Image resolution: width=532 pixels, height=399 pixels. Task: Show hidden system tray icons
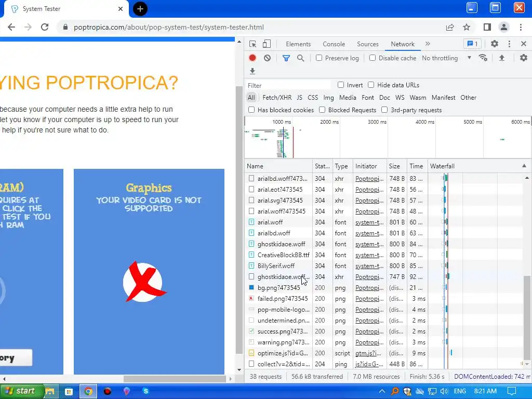point(382,391)
